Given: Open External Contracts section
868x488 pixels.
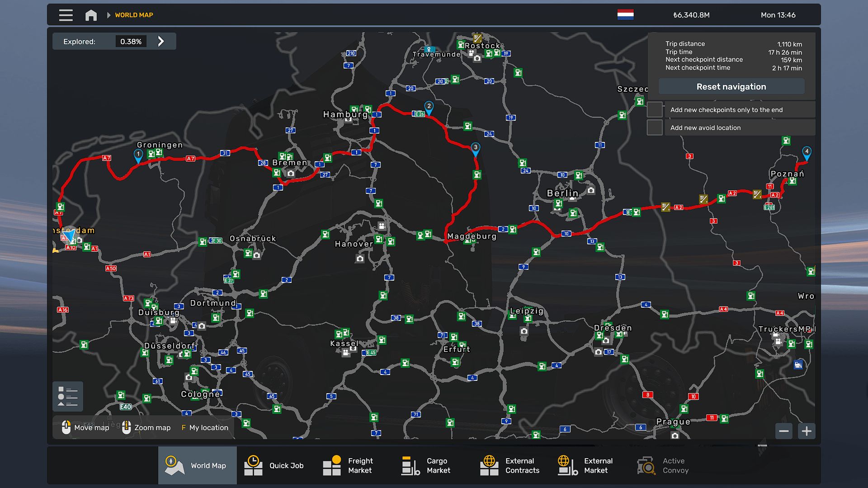Looking at the screenshot, I should pos(512,465).
